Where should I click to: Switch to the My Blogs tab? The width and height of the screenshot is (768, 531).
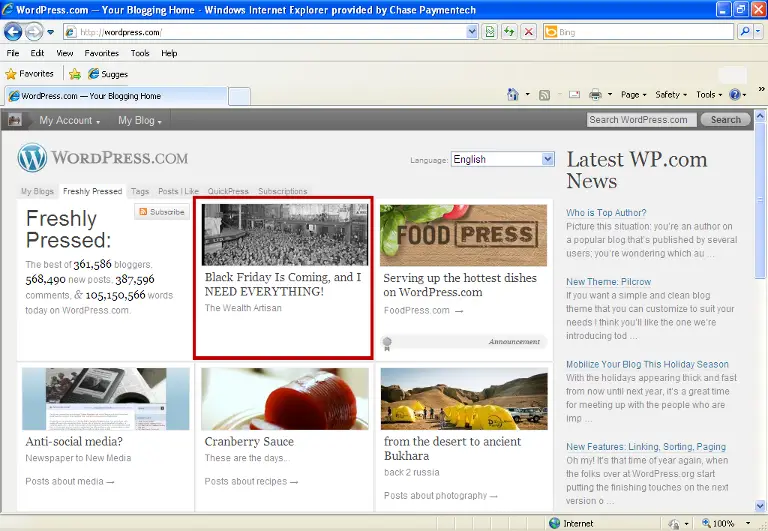click(x=37, y=191)
